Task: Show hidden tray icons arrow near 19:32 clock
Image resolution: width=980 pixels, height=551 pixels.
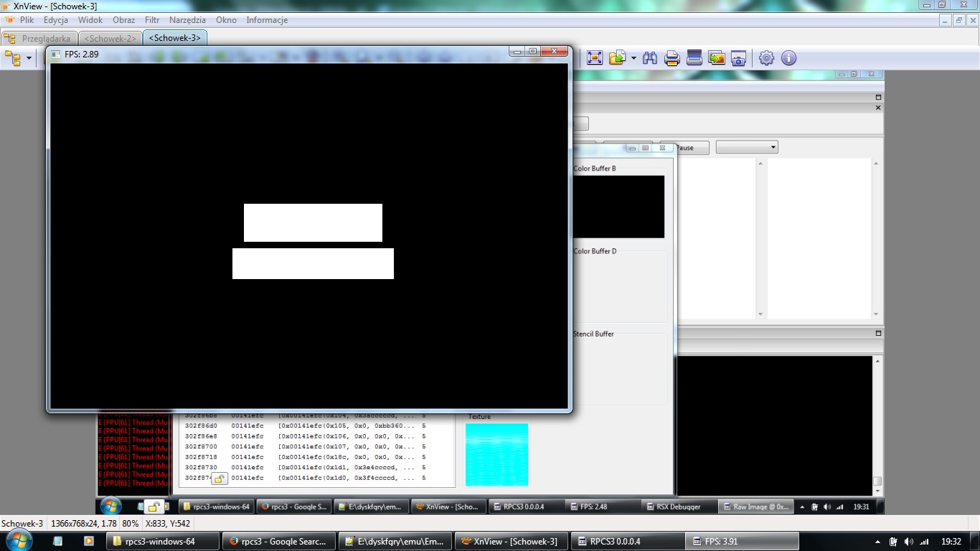Action: pos(878,542)
